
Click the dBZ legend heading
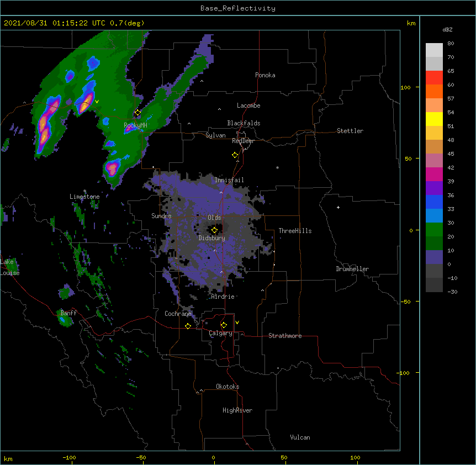[447, 29]
